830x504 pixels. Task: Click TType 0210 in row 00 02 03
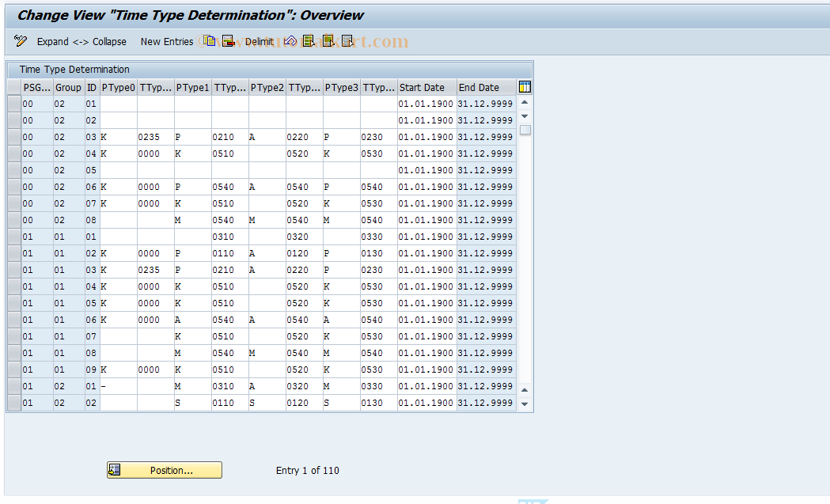click(229, 137)
